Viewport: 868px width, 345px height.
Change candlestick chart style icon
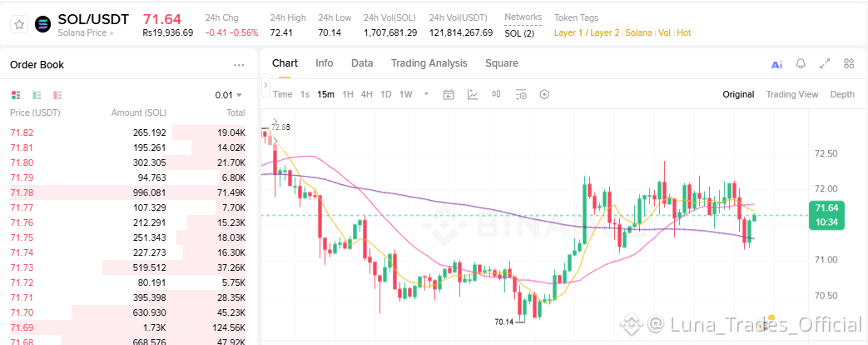pos(497,94)
